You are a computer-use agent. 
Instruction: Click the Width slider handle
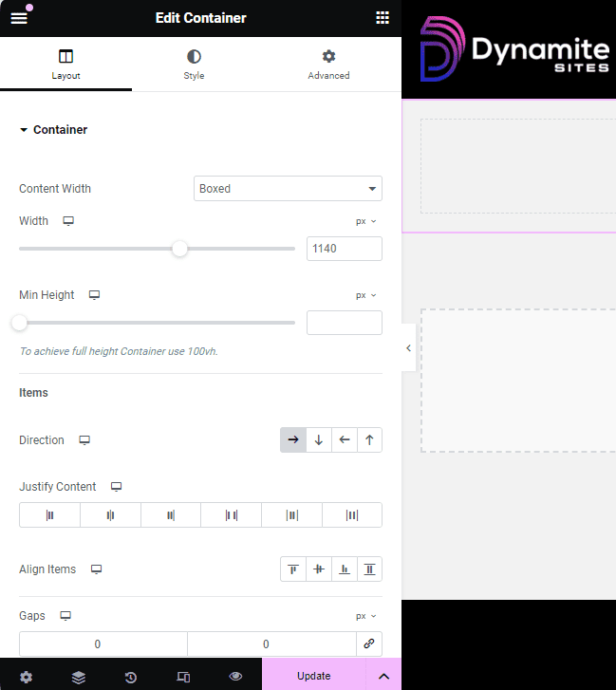[x=179, y=249]
